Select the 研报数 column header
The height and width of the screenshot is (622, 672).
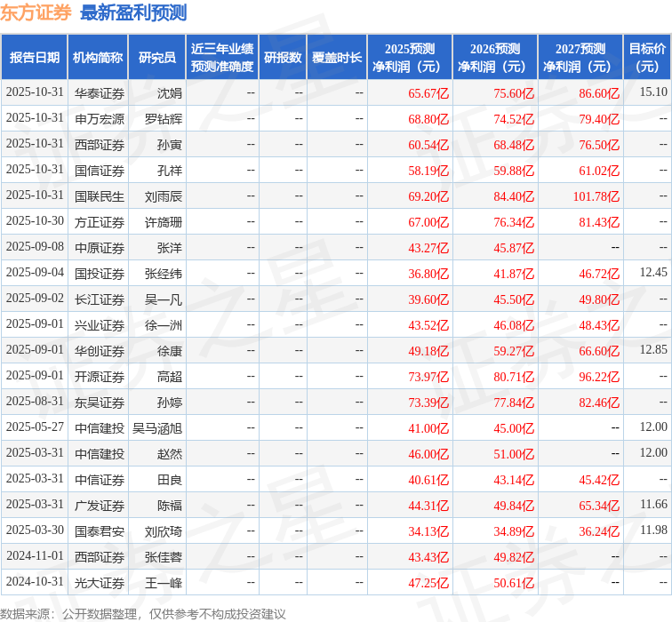pyautogui.click(x=283, y=58)
